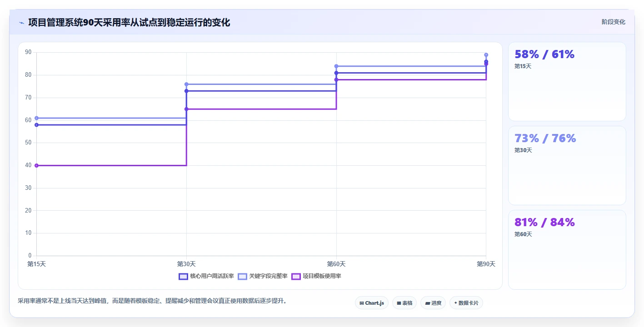Click the 核心用户周活跃率 data point at 第30天 (73)
The width and height of the screenshot is (644, 327).
tap(186, 91)
